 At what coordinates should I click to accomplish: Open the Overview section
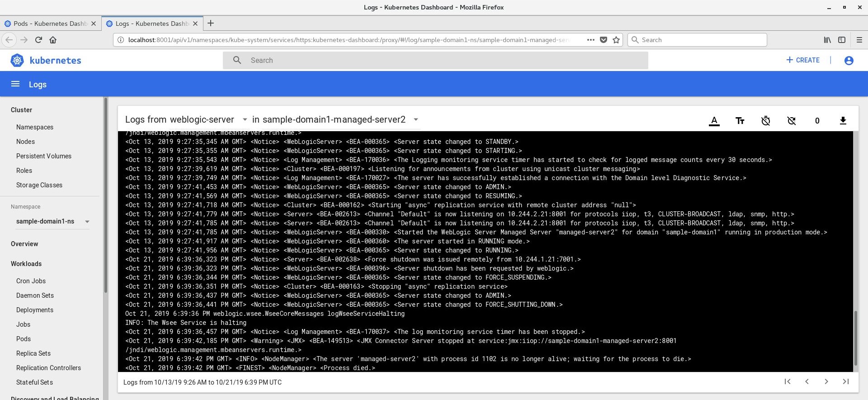24,244
